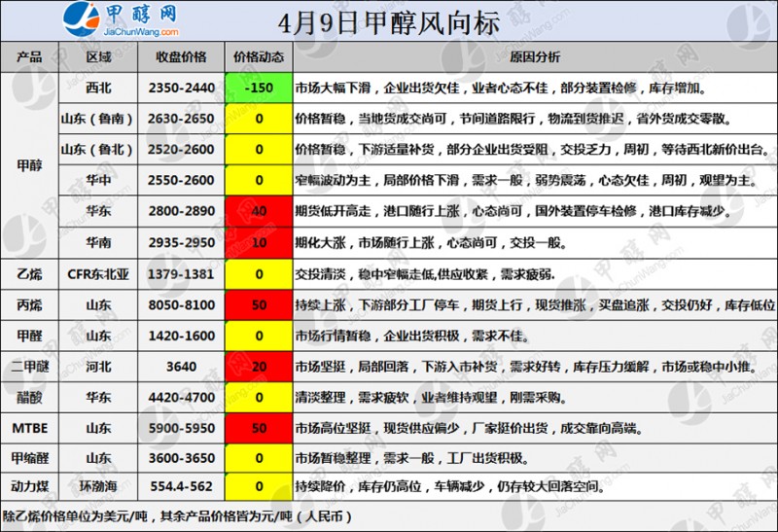The height and width of the screenshot is (532, 778).
Task: Select price 1420-1600
Action: coord(181,336)
